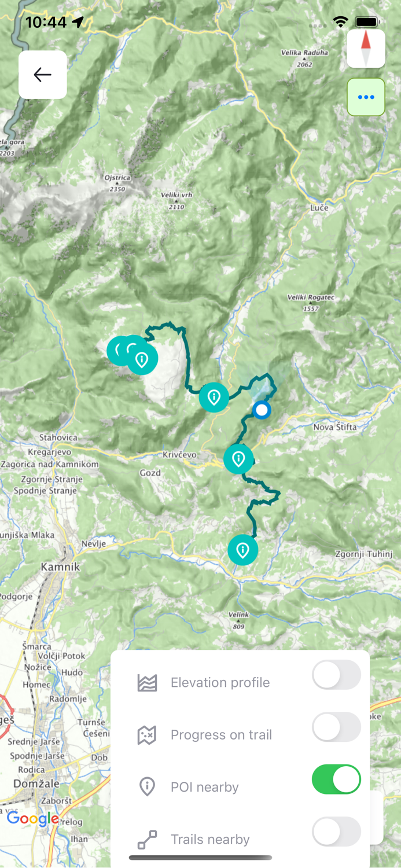Tap the Kamnik town label on map
Screen dimensions: 401x868
(x=60, y=567)
